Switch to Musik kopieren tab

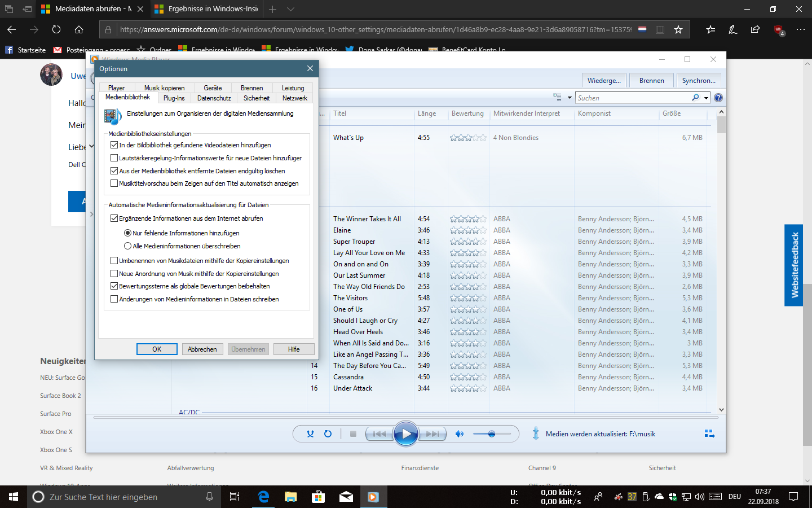[164, 87]
